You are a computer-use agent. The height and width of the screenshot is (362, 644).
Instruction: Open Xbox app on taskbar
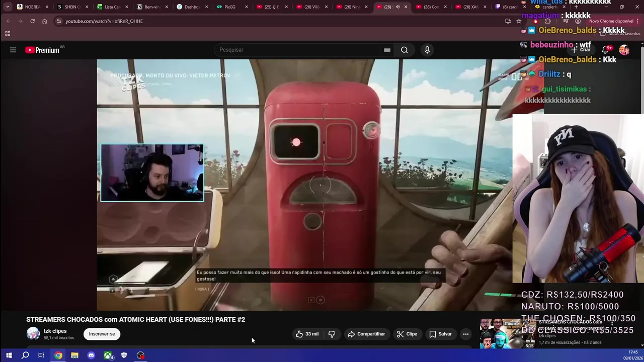(x=108, y=355)
